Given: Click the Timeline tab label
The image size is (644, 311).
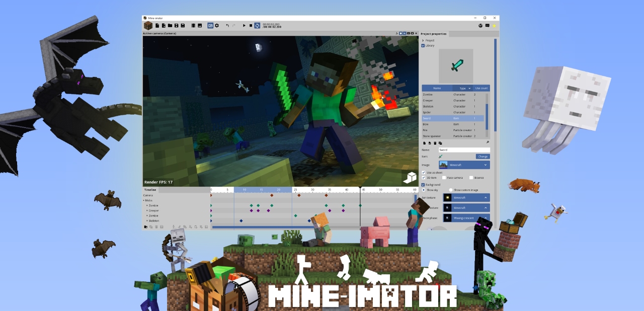Looking at the screenshot, I should click(x=150, y=190).
